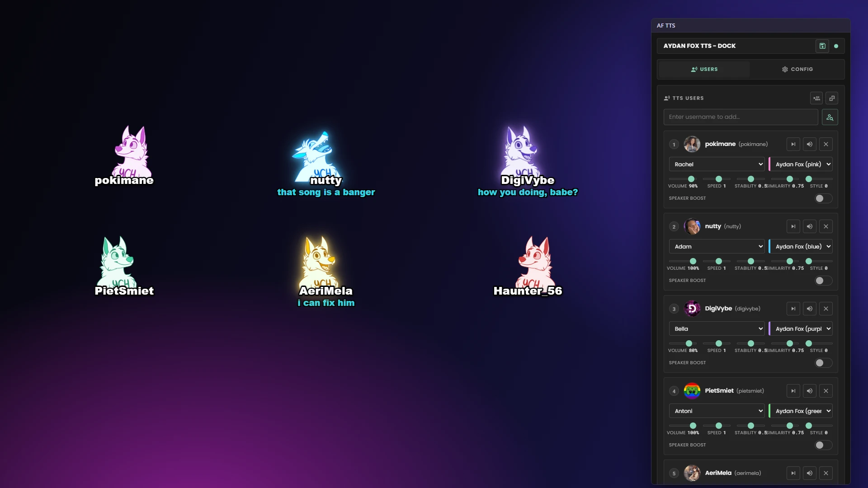Click the speaker icon for AeriMela
Image resolution: width=868 pixels, height=488 pixels.
click(810, 473)
